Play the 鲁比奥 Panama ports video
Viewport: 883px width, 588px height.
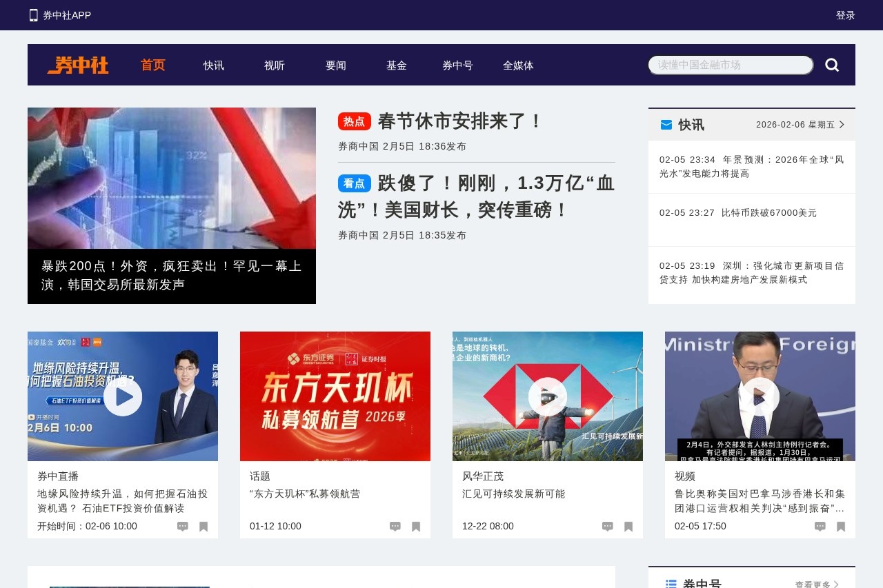(760, 396)
